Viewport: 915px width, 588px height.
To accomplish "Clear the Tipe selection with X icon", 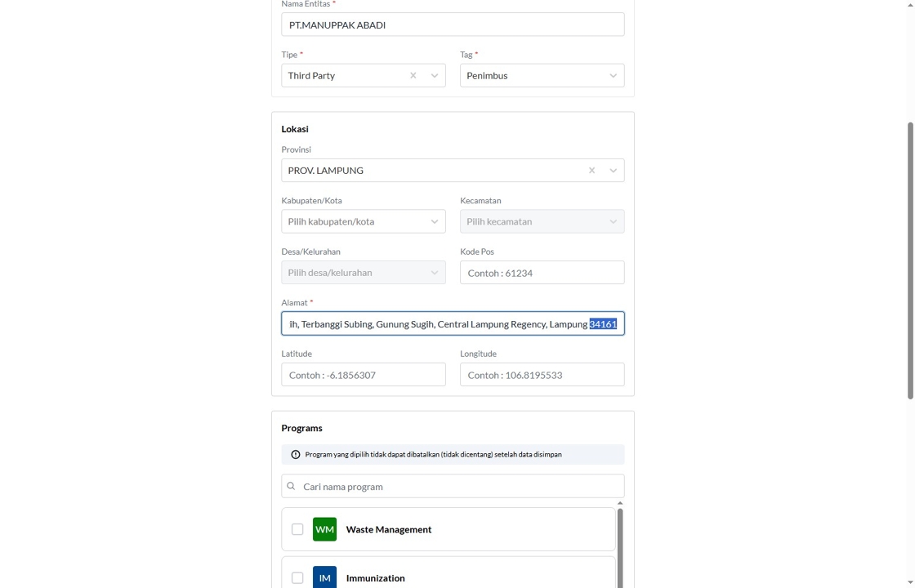I will pos(413,76).
